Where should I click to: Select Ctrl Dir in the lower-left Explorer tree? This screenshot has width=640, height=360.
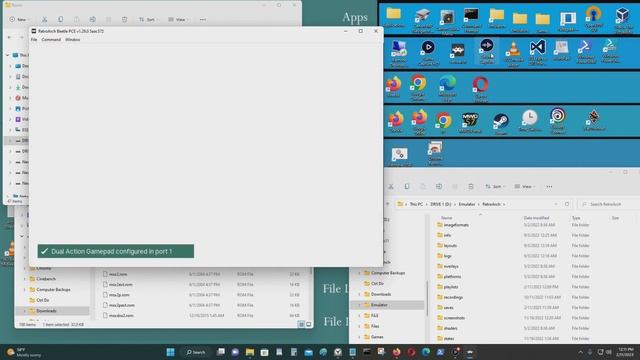[x=42, y=300]
